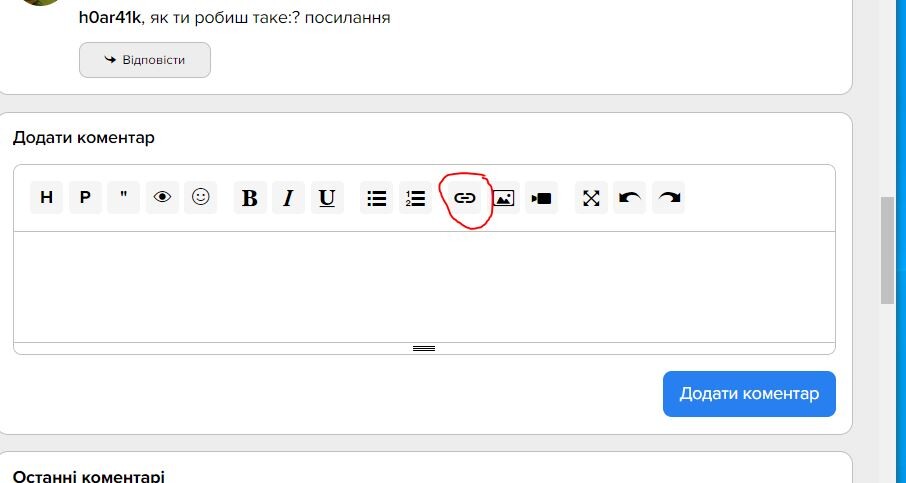Image resolution: width=906 pixels, height=483 pixels.
Task: Submit with the blue Додати коментар button
Action: tap(749, 394)
